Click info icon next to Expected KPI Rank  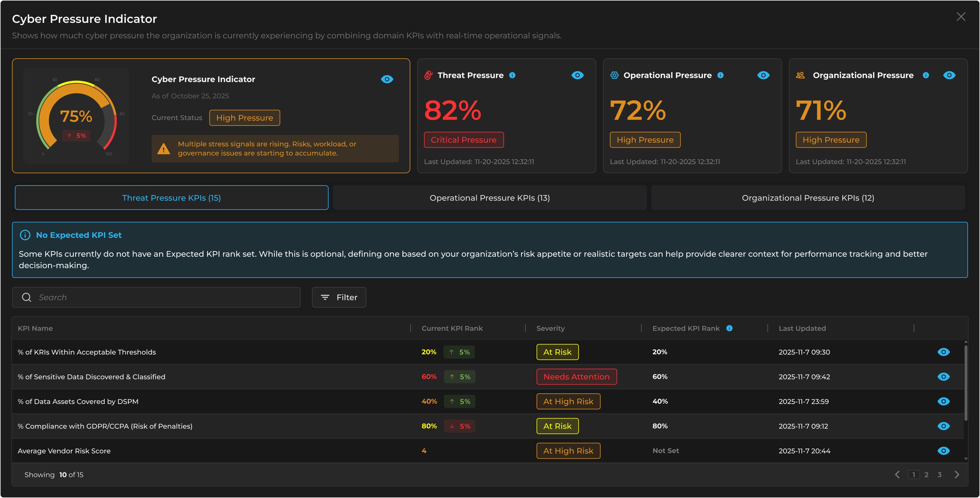click(729, 328)
